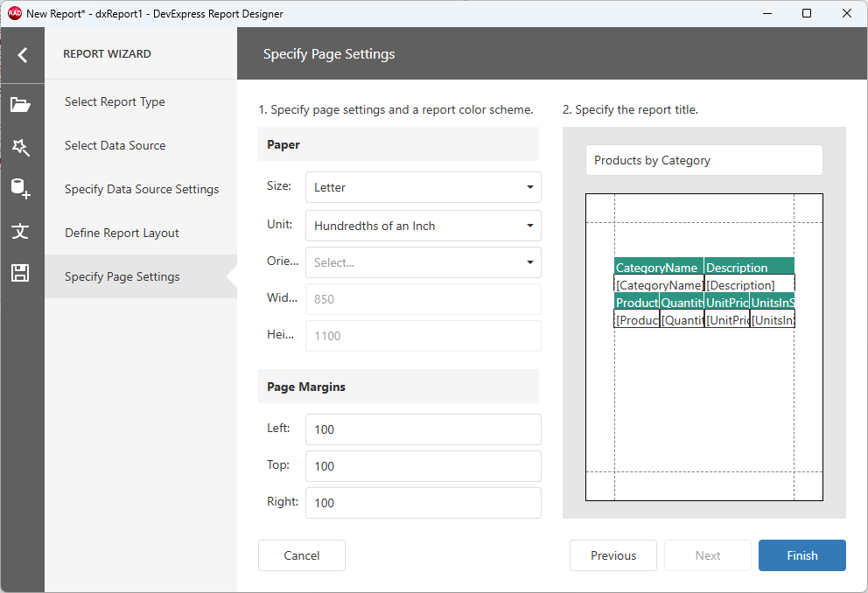Click the report title field Products by Category
This screenshot has width=868, height=593.
[x=704, y=160]
